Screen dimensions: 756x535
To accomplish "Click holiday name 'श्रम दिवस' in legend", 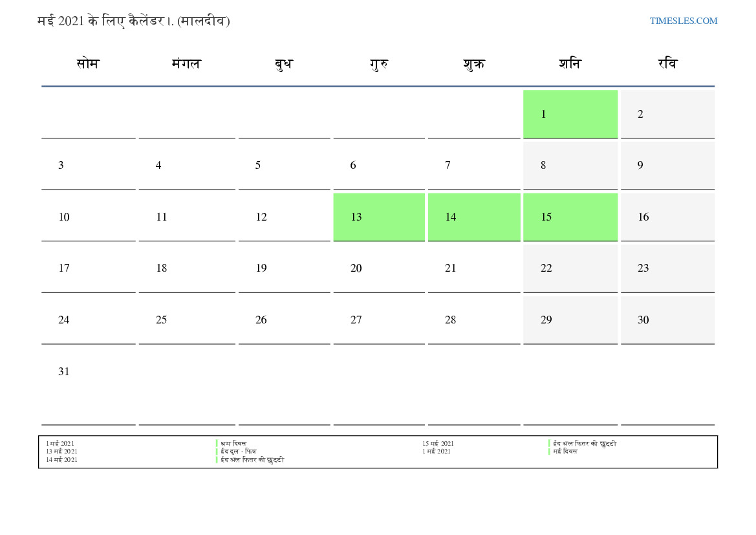I will pyautogui.click(x=233, y=443).
